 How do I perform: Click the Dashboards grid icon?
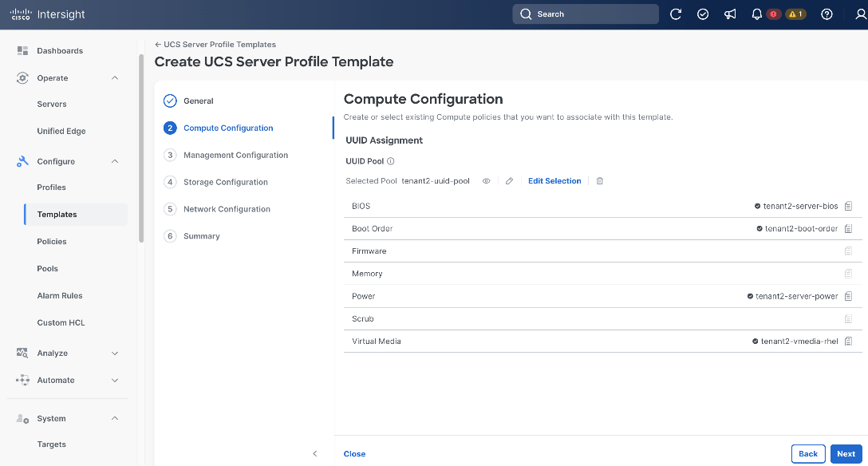[22, 51]
